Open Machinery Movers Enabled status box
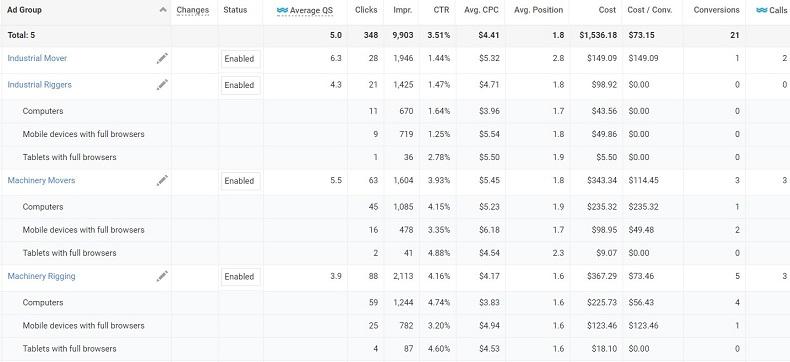 point(240,181)
